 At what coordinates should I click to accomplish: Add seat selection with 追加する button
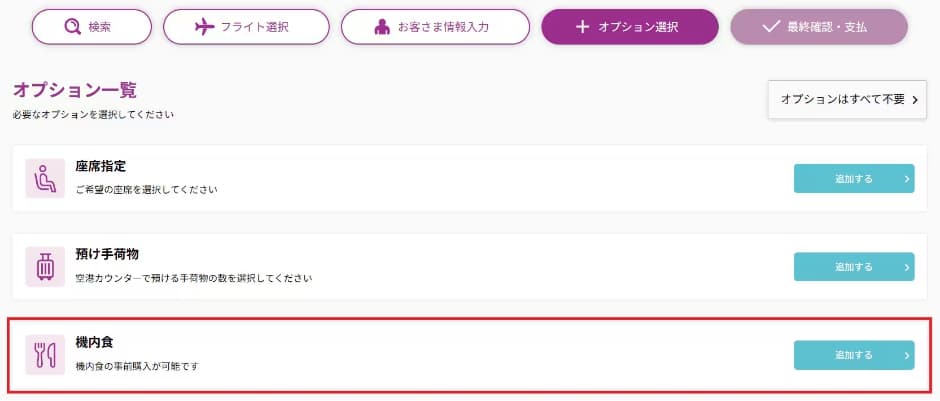point(853,179)
